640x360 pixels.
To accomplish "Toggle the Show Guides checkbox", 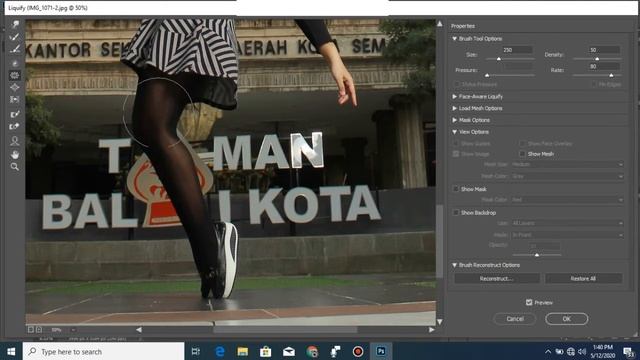I will 456,144.
